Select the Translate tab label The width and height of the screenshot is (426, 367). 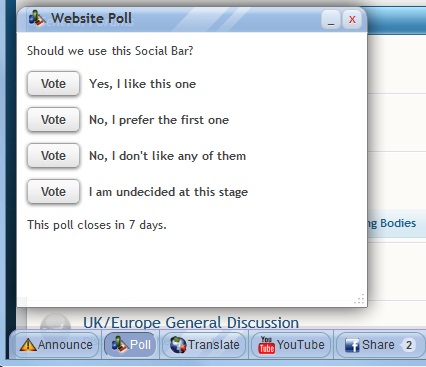pos(214,345)
